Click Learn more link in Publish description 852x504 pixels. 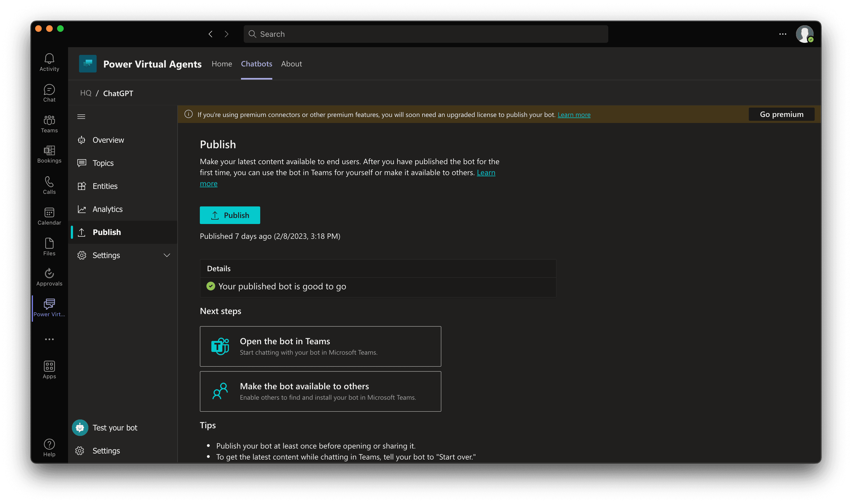tap(486, 172)
